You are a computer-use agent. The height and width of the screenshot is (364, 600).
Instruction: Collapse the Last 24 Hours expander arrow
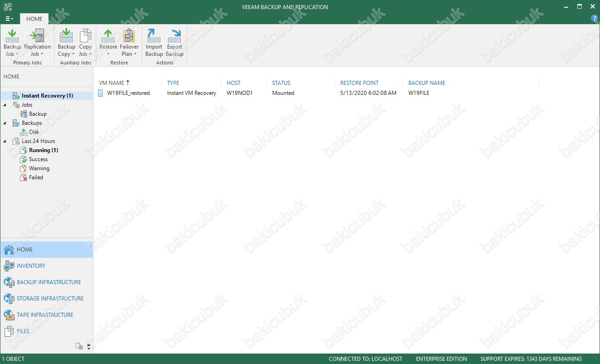coord(5,141)
